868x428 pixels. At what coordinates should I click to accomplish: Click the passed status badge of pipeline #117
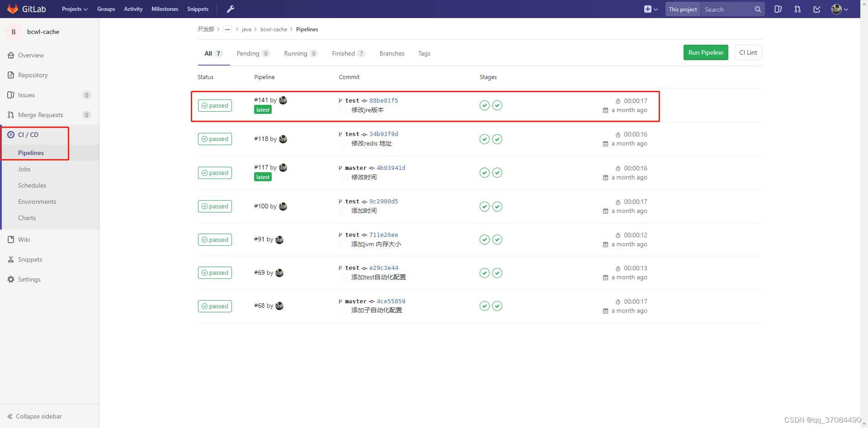tap(215, 173)
